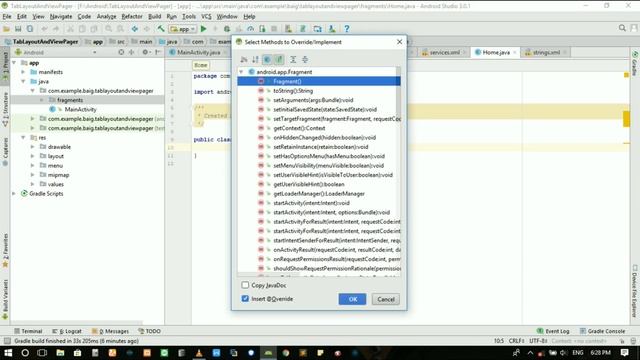Collapse the res folder
The image size is (640, 360).
pyautogui.click(x=23, y=138)
